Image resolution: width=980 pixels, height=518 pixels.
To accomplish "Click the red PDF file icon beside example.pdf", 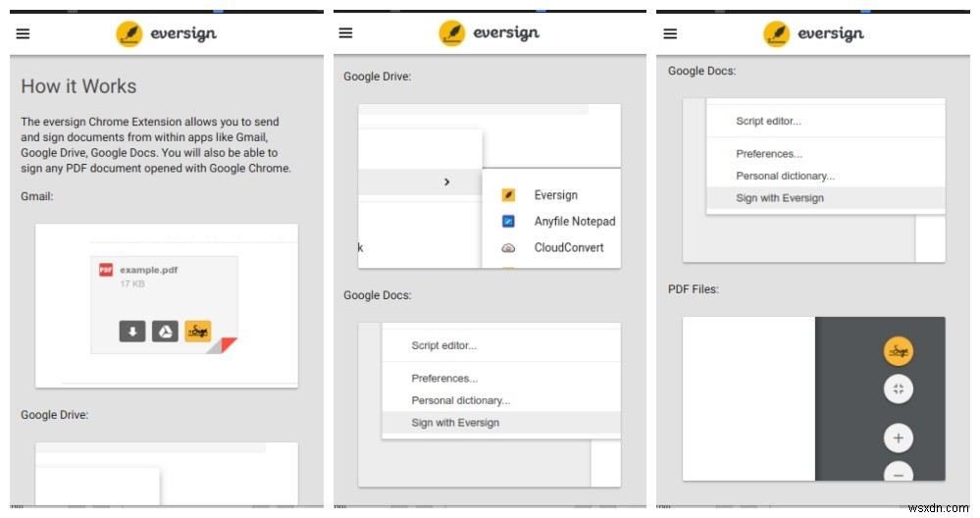I will pos(106,270).
